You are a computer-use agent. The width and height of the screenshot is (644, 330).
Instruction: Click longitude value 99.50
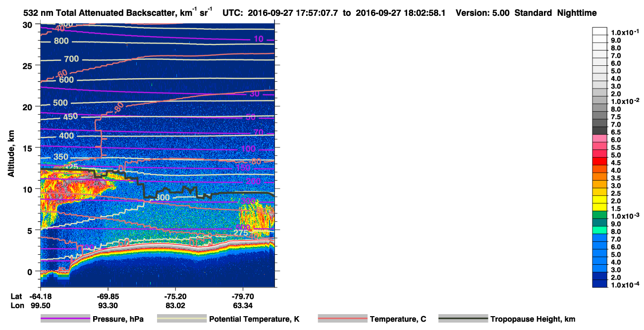pos(40,305)
